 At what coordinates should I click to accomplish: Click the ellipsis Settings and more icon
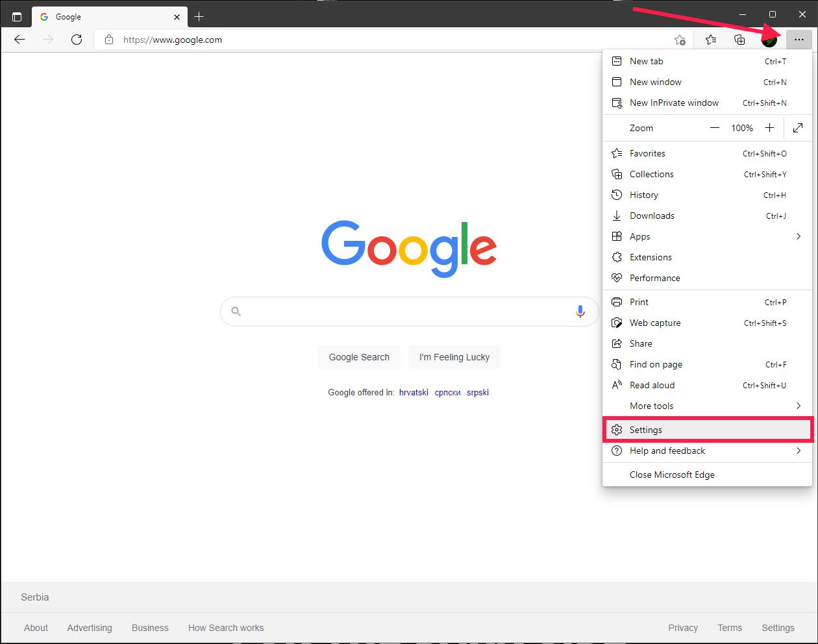[799, 39]
